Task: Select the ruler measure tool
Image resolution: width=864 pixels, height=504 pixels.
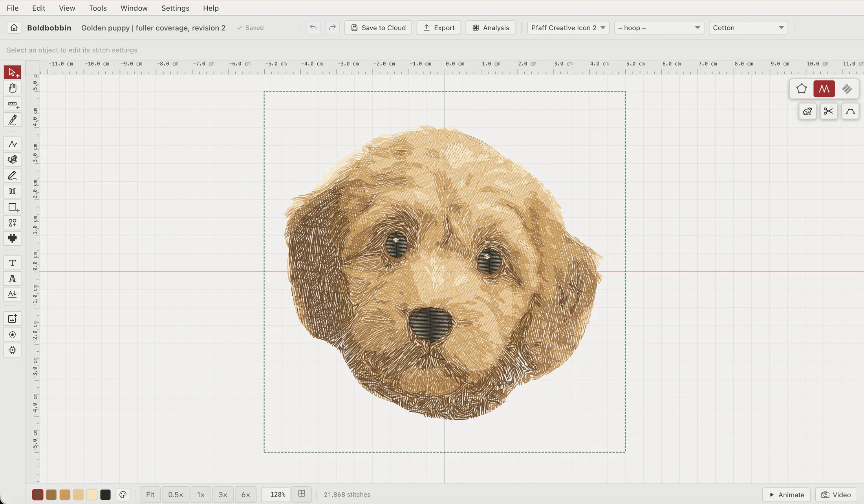Action: 13,104
